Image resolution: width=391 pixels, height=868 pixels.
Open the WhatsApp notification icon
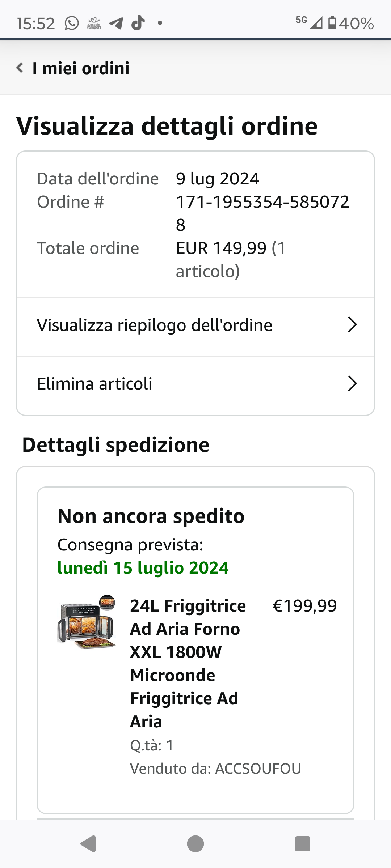point(72,24)
